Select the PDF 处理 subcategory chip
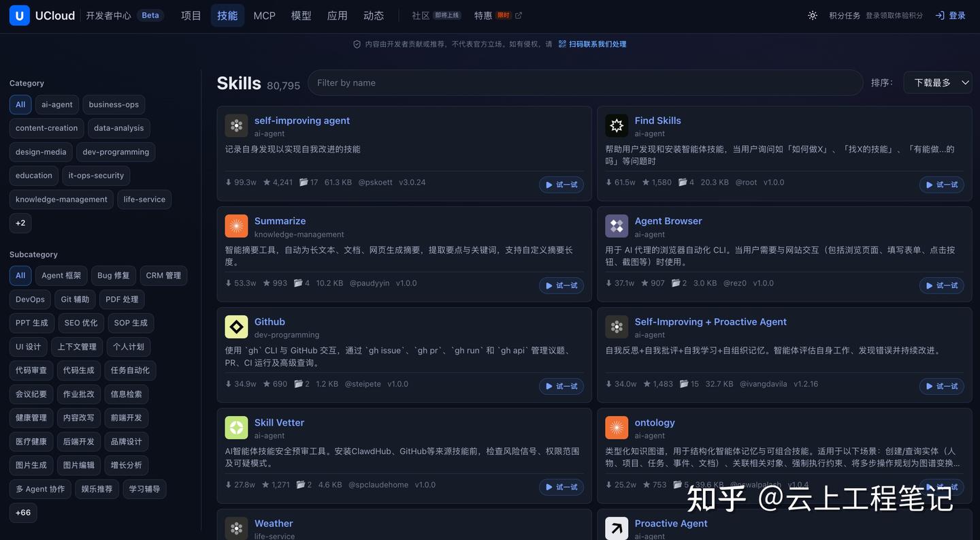This screenshot has height=540, width=980. (x=122, y=300)
